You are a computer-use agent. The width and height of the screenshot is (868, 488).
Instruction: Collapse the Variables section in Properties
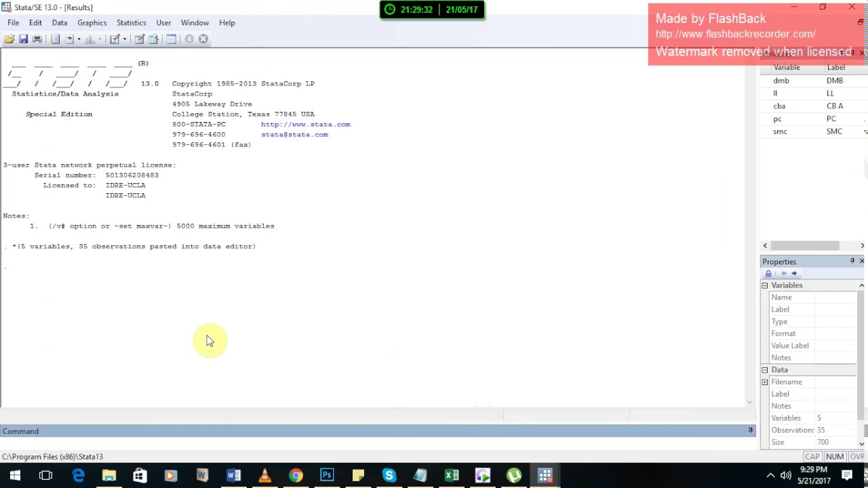[765, 285]
